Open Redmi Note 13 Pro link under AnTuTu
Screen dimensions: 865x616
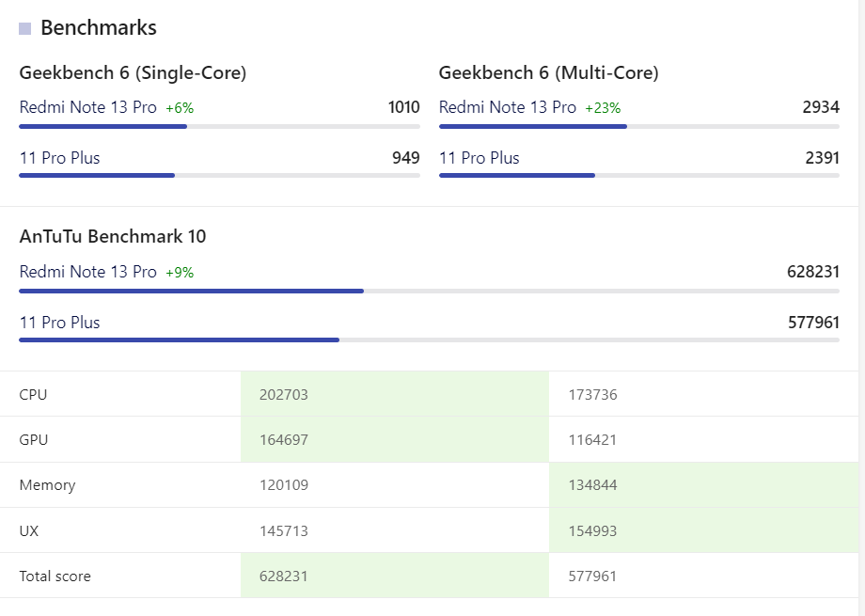pos(87,272)
